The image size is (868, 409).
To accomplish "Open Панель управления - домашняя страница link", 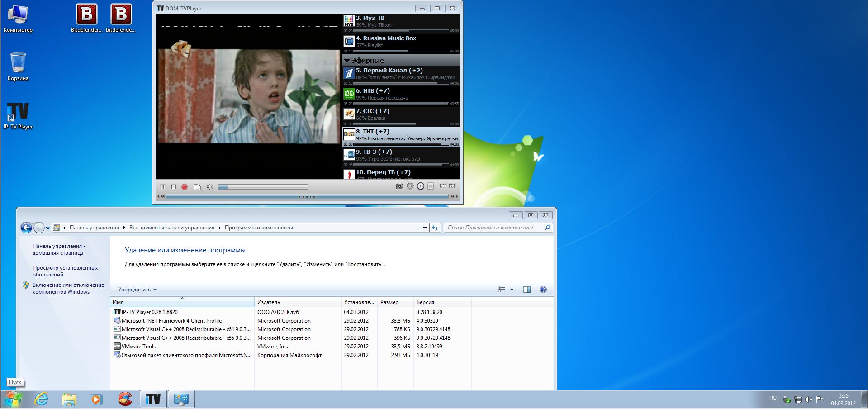I will tap(59, 250).
